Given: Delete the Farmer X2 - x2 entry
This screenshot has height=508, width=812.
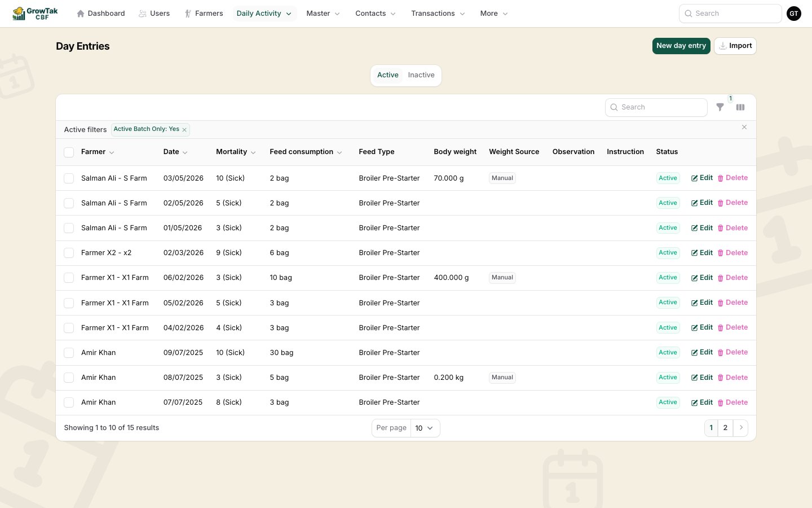Looking at the screenshot, I should click(x=732, y=253).
